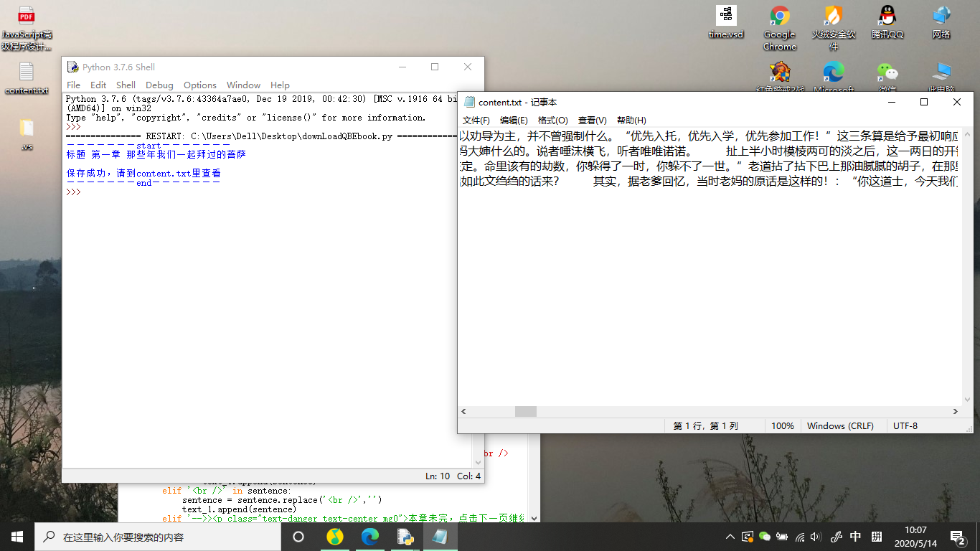Select the Red Alert 2 game shortcut
The height and width of the screenshot is (551, 980).
(x=780, y=77)
